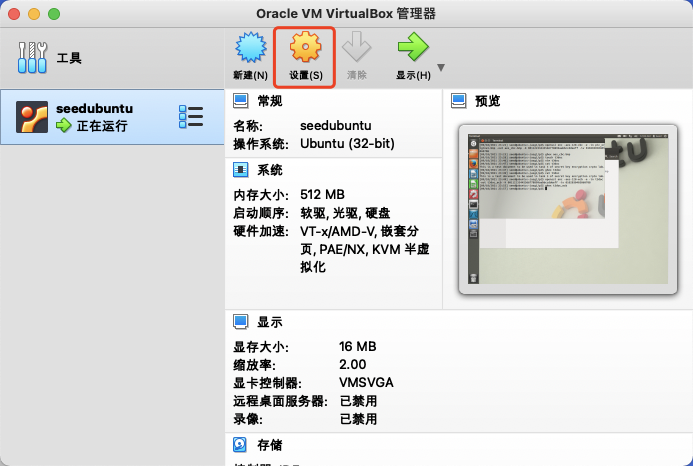
Task: Open the Preview (预览) section header
Action: [x=487, y=101]
